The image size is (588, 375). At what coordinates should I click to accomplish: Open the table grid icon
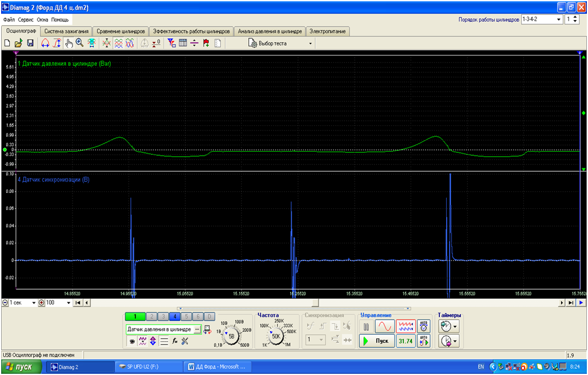pos(183,43)
